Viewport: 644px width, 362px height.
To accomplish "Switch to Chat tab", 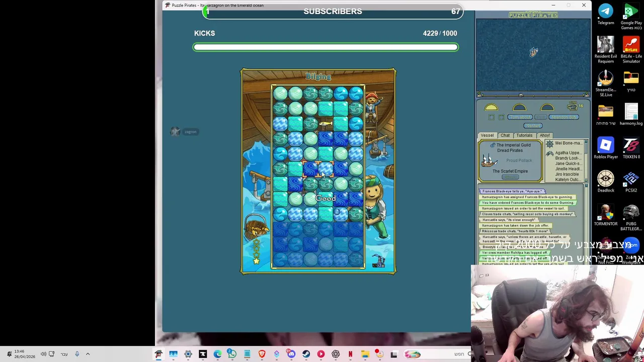I will click(x=505, y=135).
